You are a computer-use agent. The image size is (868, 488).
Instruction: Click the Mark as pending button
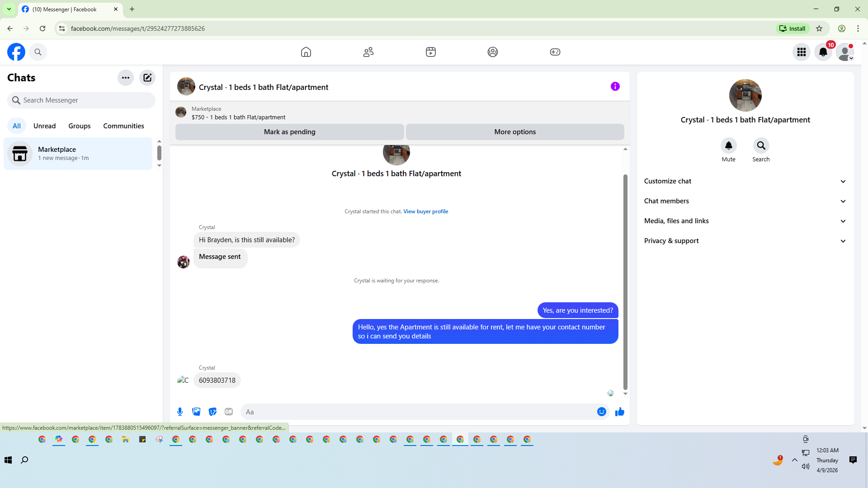289,132
